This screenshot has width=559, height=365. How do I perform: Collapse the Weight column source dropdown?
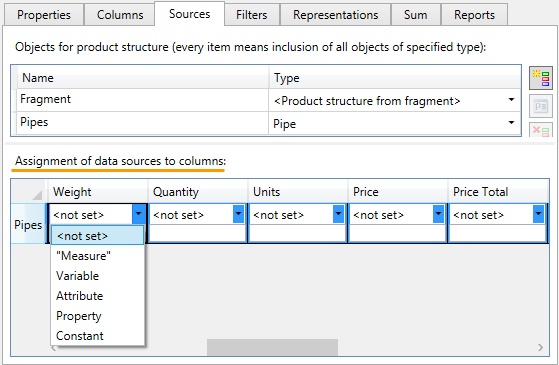(138, 214)
